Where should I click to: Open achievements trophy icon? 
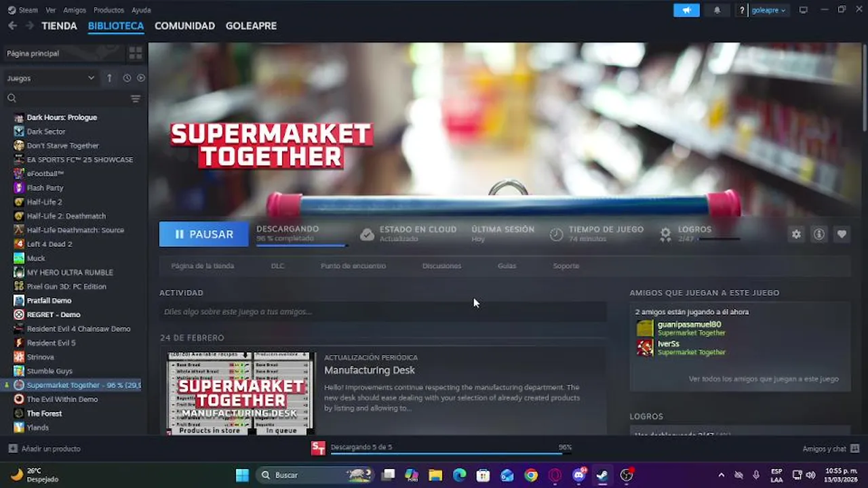tap(666, 235)
